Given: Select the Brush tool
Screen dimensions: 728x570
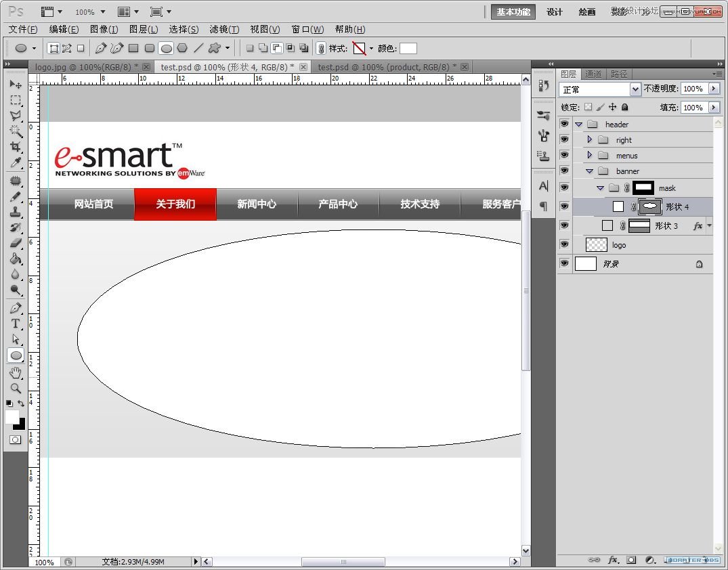Looking at the screenshot, I should (16, 196).
